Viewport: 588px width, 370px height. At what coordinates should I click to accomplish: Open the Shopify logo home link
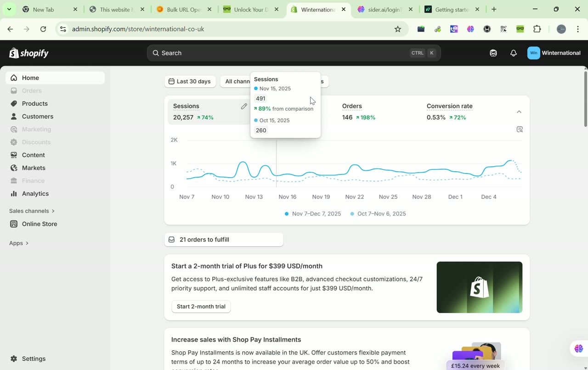coord(29,53)
